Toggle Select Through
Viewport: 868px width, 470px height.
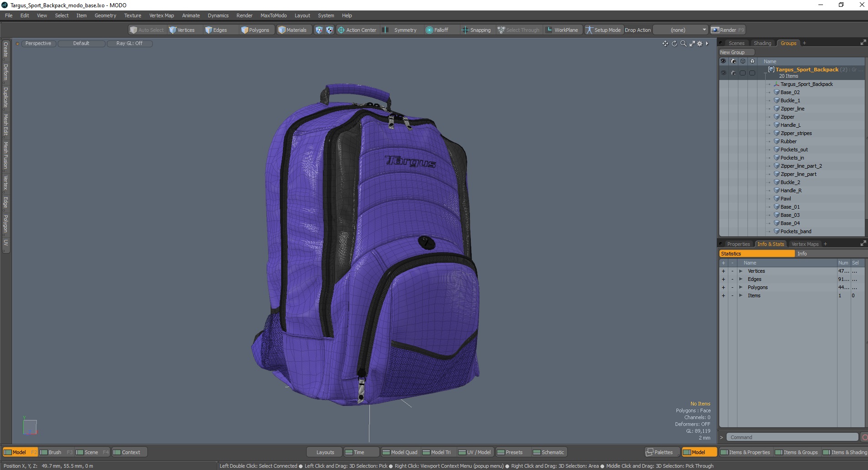519,30
